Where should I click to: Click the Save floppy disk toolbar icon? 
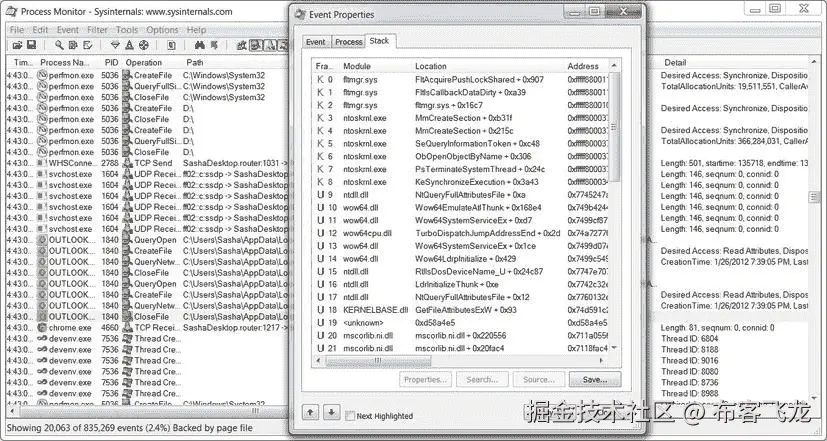tap(31, 45)
